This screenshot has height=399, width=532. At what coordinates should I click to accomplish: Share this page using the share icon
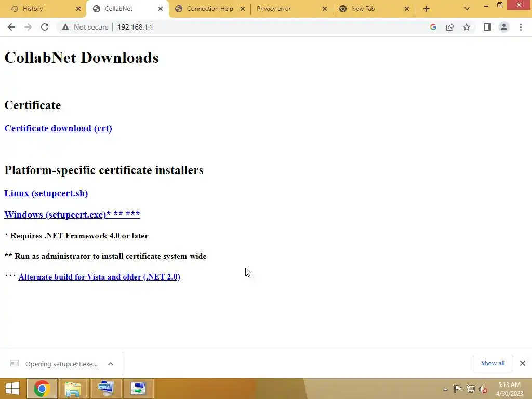450,27
